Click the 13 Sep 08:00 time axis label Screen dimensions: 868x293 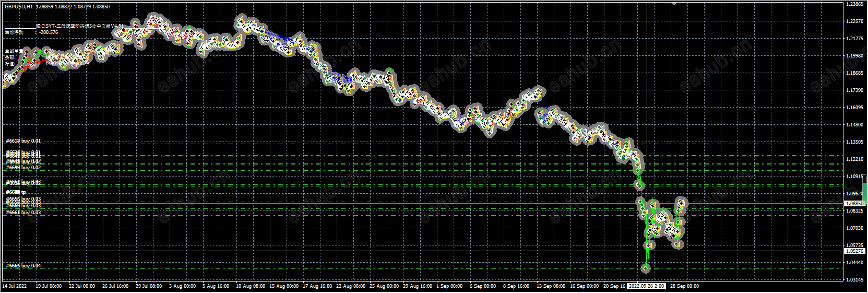click(x=551, y=286)
